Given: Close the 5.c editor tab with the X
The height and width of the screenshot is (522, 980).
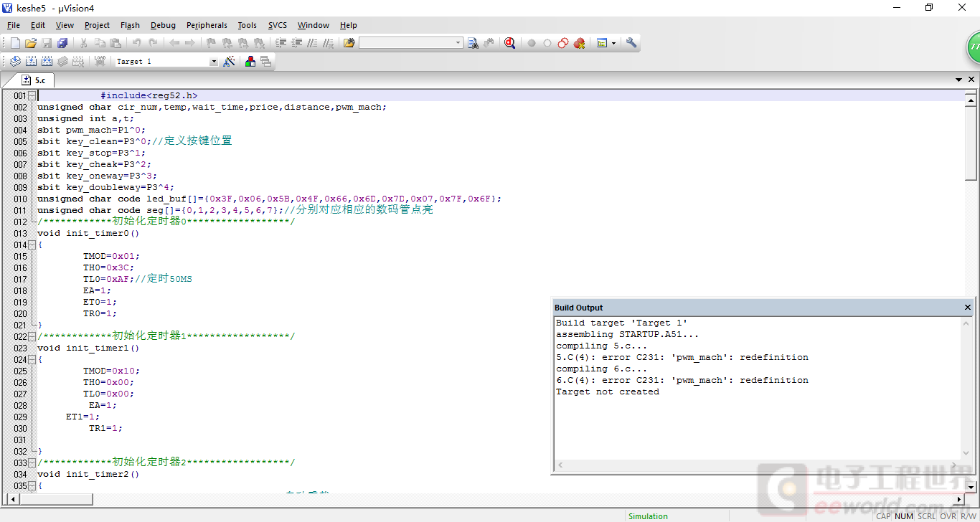Looking at the screenshot, I should 972,80.
